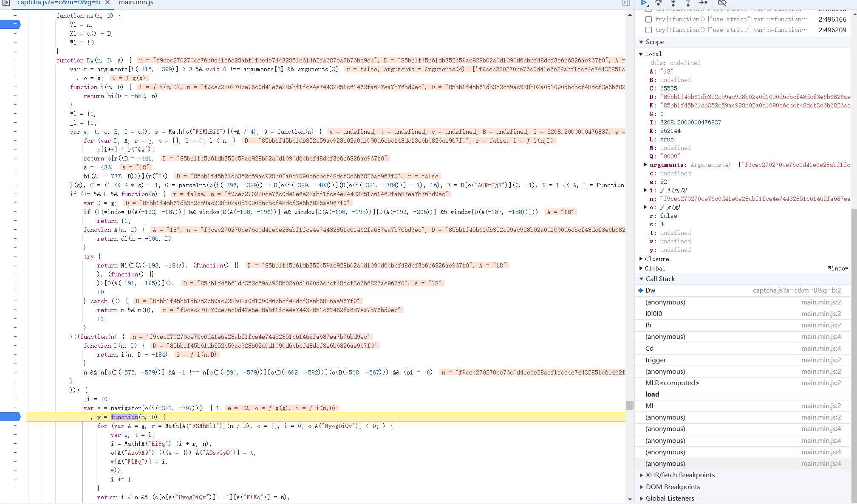Select Ml.P.<computed> call stack frame
Image resolution: width=857 pixels, height=504 pixels.
742,383
